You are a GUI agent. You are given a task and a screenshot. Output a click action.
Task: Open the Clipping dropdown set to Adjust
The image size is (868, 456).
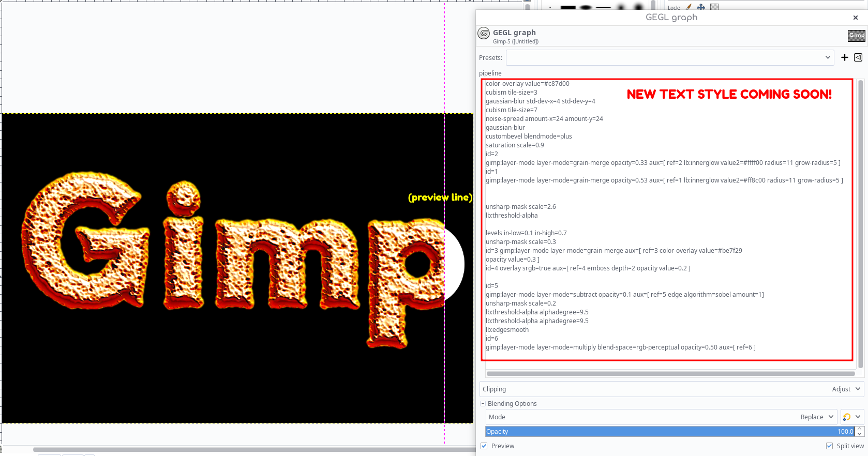(x=672, y=389)
